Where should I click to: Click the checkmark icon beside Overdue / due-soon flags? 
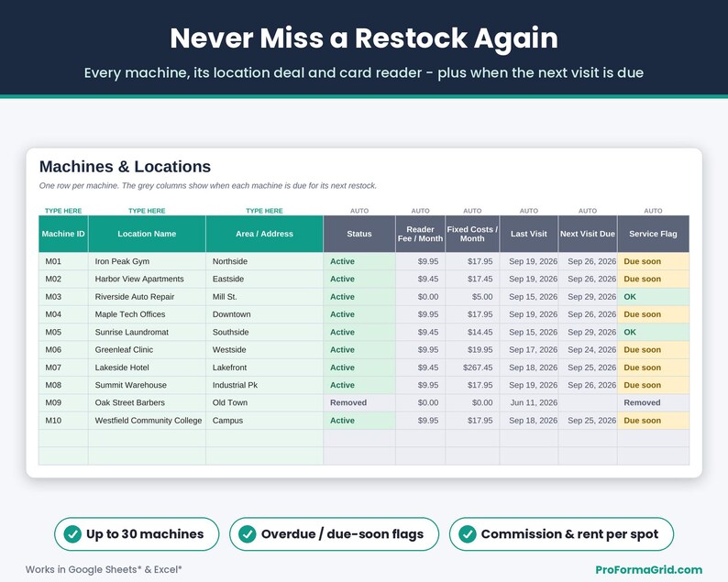point(247,533)
